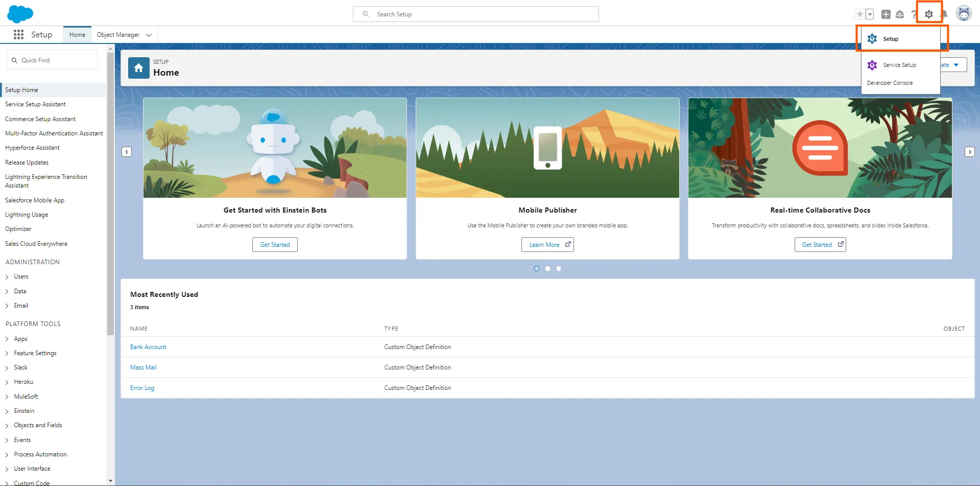Click the sidebar vertical scrollbar

(x=110, y=194)
